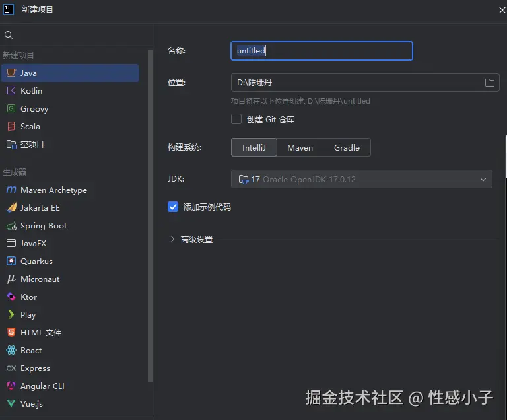The image size is (507, 420).
Task: Click the Ktor diamond icon
Action: 11,297
